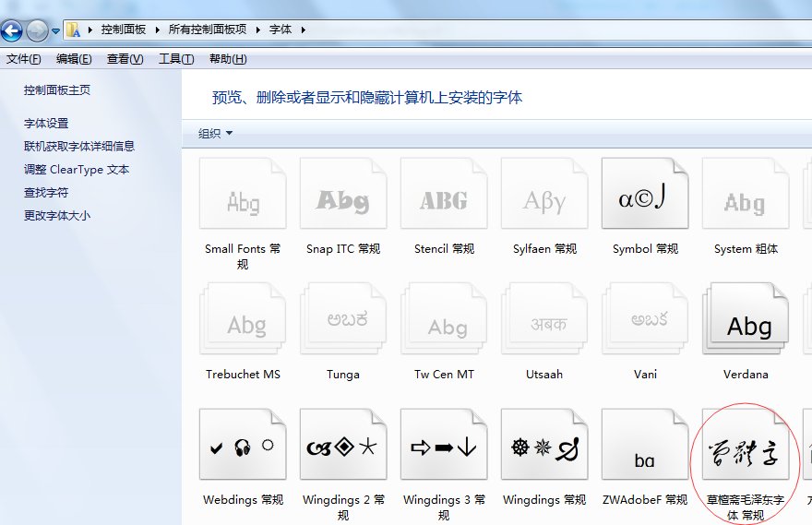Select the System bold font icon
Screen dimensions: 812x525
(x=746, y=194)
